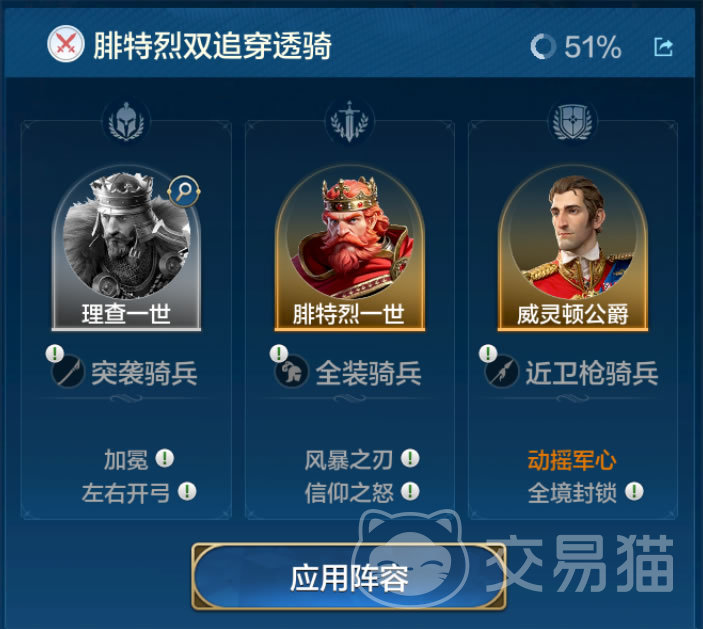703x629 pixels.
Task: Click the 信仰之怒 skill label
Action: pos(349,492)
